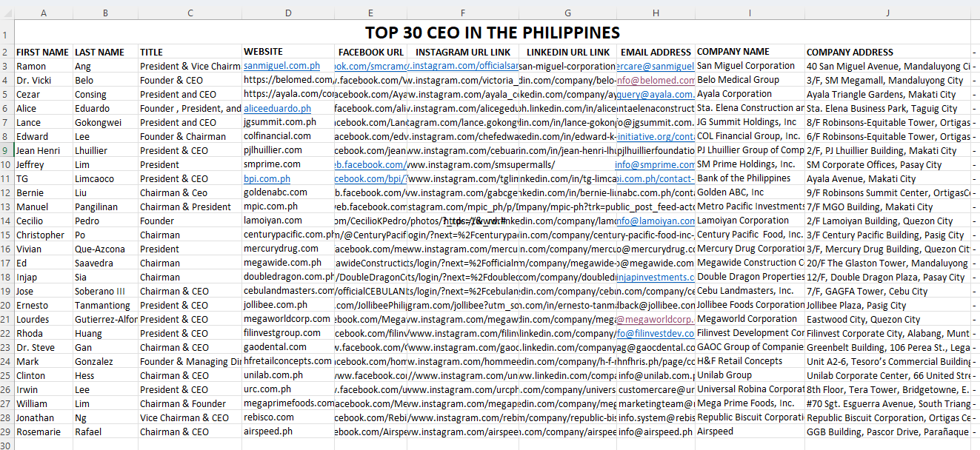Screen dimensions: 980x450
Task: Click the 'FACEBOOK URL' header cell
Action: pyautogui.click(x=370, y=52)
